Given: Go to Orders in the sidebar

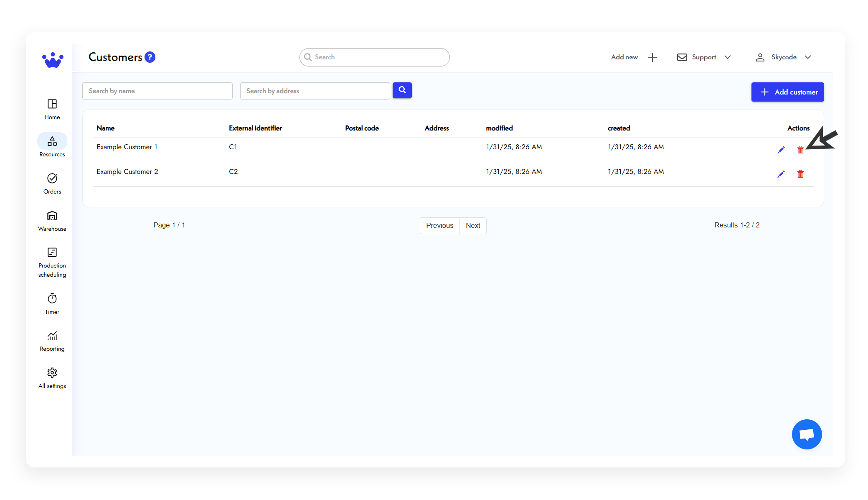Looking at the screenshot, I should (52, 184).
